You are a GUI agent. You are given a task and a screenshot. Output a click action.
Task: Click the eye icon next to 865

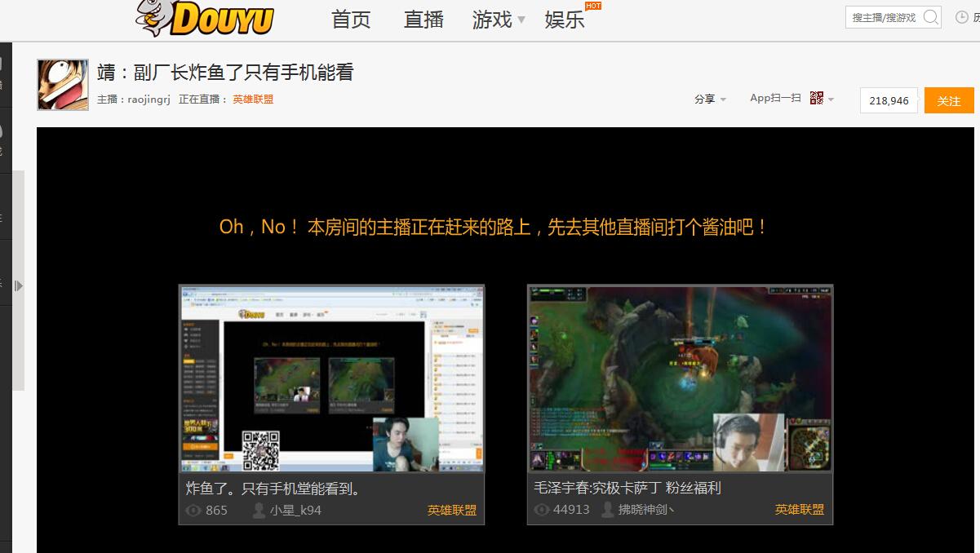[193, 511]
